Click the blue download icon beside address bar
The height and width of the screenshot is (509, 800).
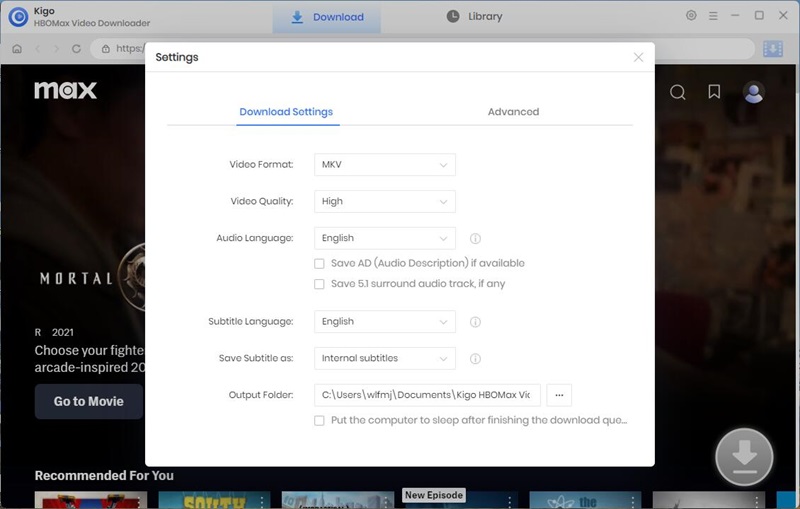click(x=773, y=49)
